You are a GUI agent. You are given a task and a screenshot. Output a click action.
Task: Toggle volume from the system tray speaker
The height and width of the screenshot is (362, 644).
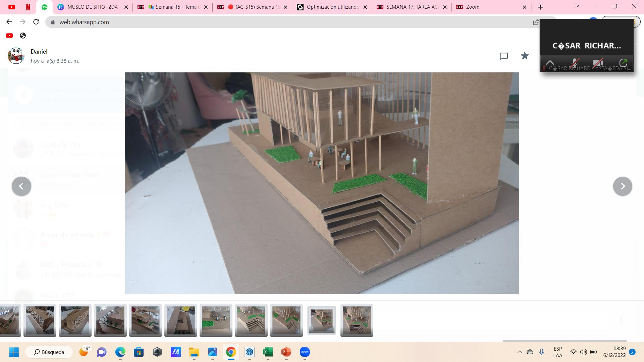[583, 352]
